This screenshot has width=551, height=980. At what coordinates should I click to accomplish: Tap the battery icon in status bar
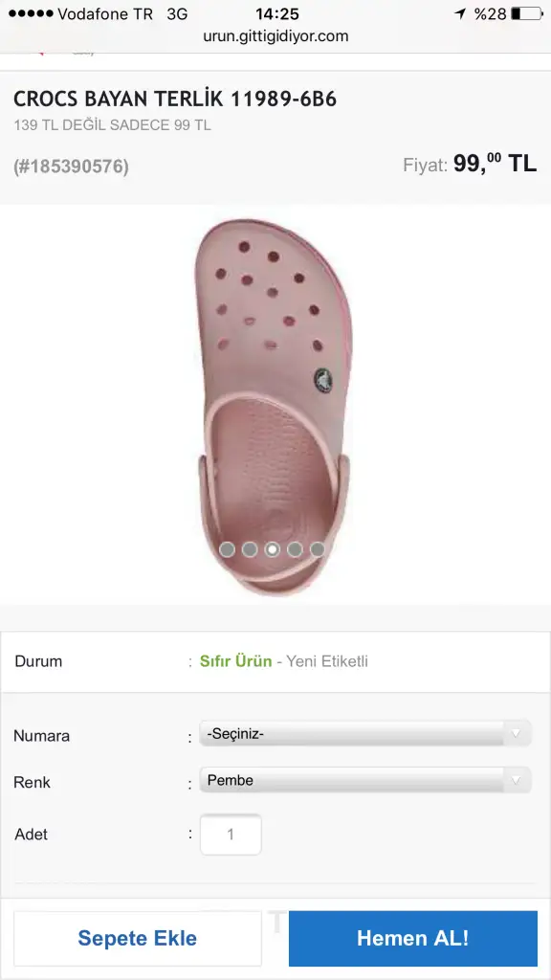(527, 13)
